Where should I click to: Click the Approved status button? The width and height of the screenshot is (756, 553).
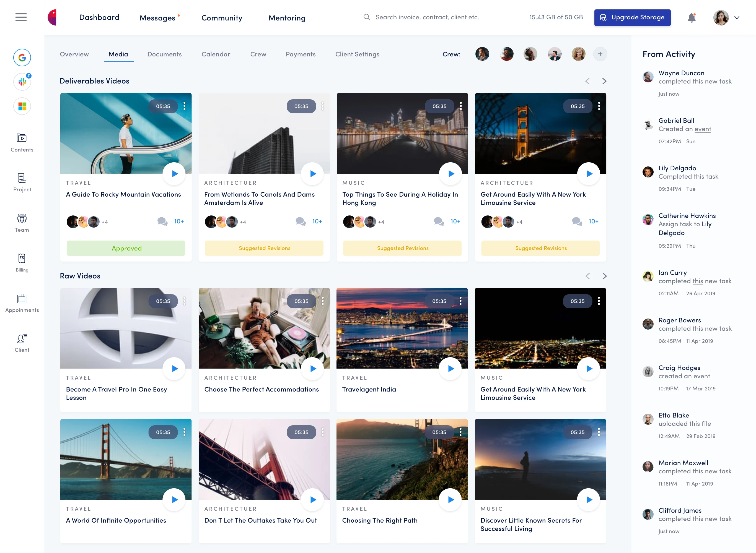point(126,248)
